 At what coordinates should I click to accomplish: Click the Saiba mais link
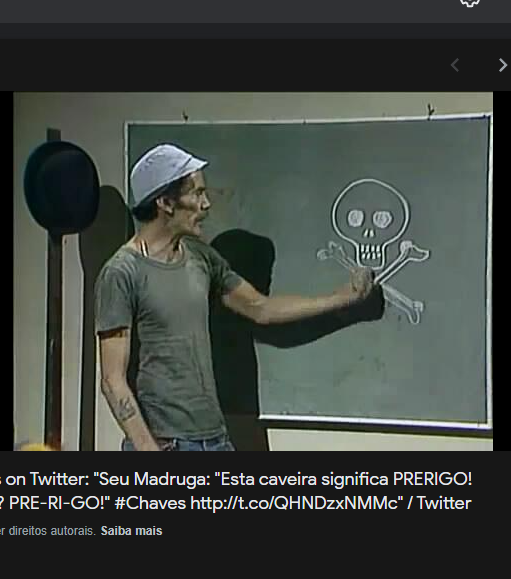click(x=131, y=531)
